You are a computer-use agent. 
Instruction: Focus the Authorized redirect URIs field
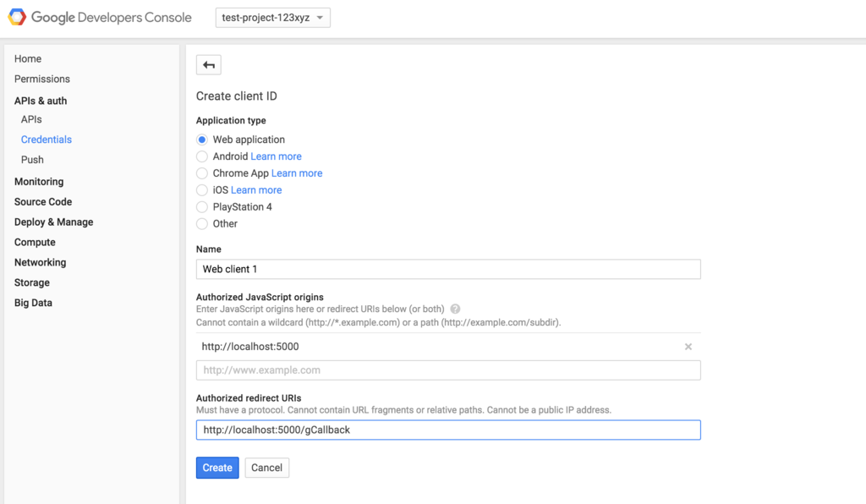pyautogui.click(x=448, y=430)
